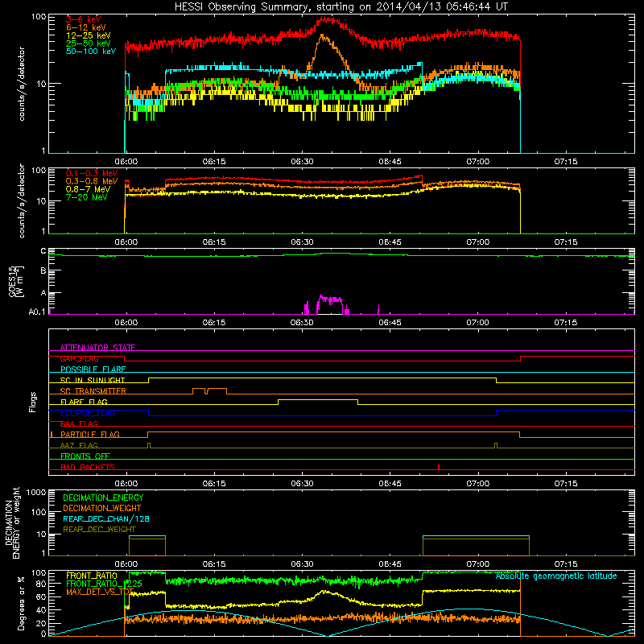Click the 07:15 tick in the GOES15 panel
This screenshot has width=644, height=644.
pos(566,323)
